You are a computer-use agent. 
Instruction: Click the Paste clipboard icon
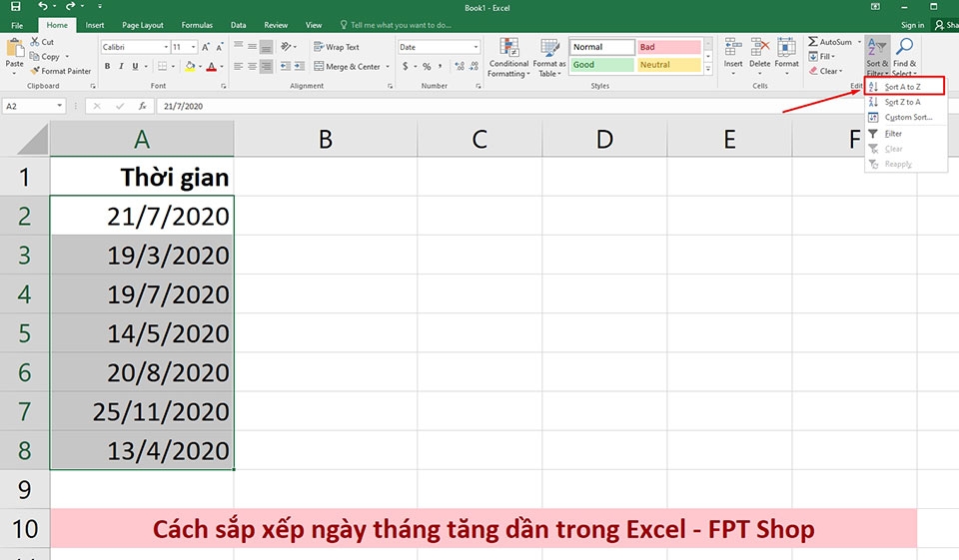[x=15, y=48]
